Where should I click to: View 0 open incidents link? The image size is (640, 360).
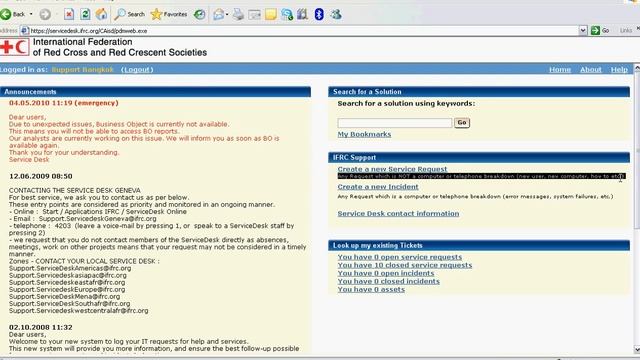(386, 273)
